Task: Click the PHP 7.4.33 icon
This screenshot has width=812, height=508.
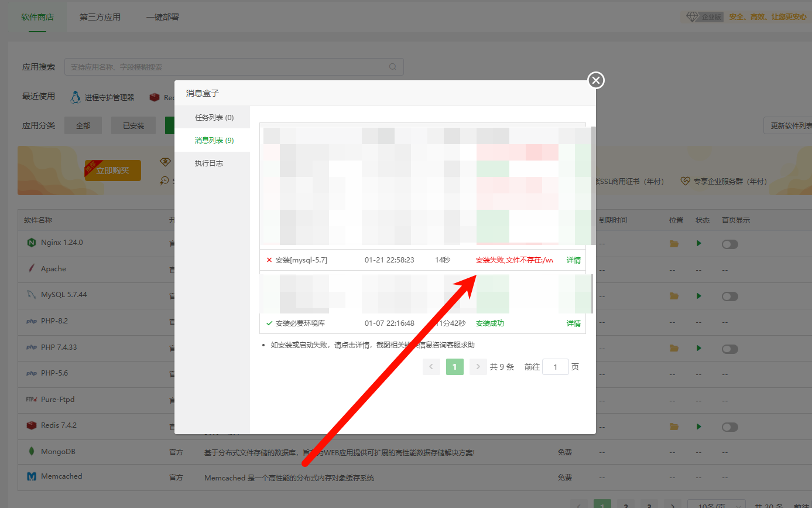Action: click(32, 347)
